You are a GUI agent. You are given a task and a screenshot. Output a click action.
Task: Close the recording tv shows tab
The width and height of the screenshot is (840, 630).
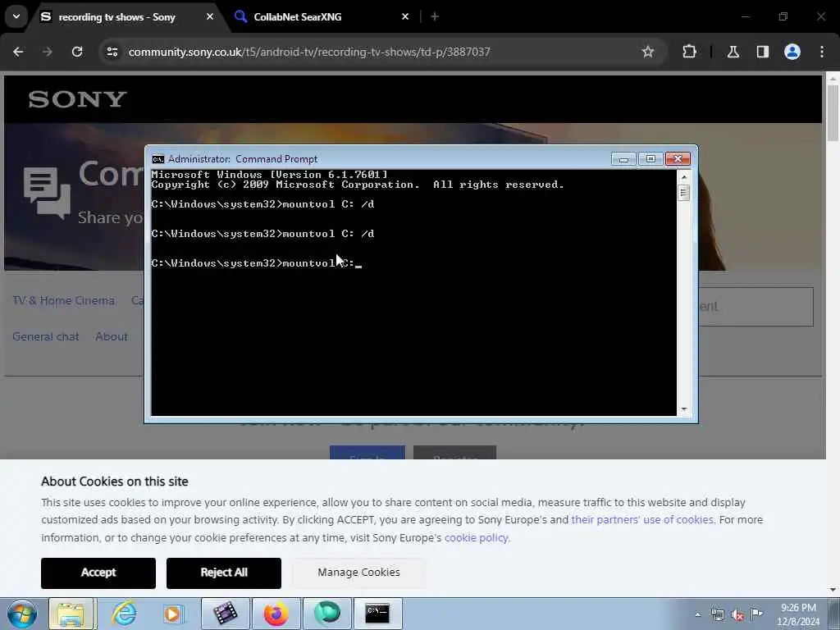point(210,16)
